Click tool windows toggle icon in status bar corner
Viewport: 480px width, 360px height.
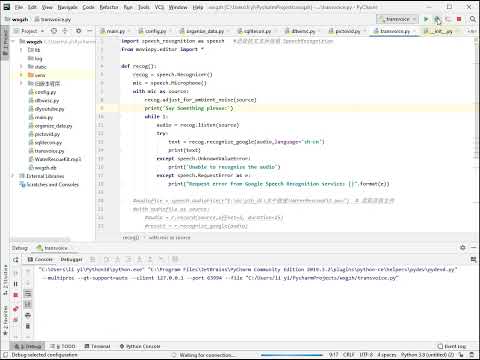point(5,355)
